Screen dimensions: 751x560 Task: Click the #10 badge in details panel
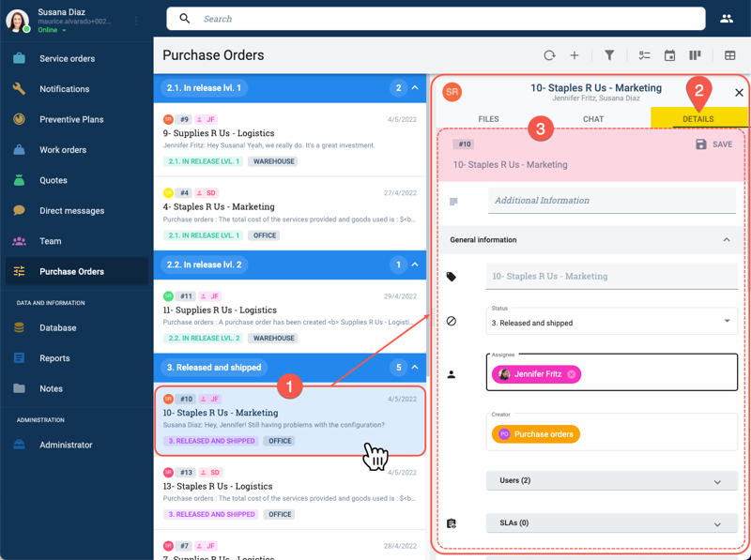pos(465,144)
